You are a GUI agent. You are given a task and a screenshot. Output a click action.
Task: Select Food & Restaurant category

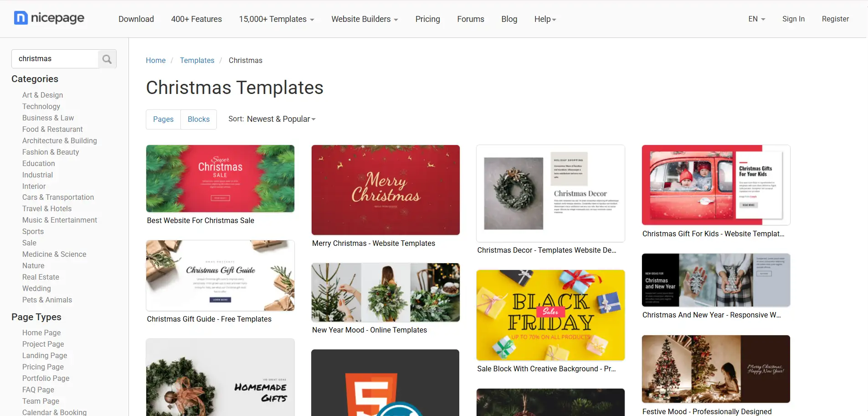[x=52, y=129]
